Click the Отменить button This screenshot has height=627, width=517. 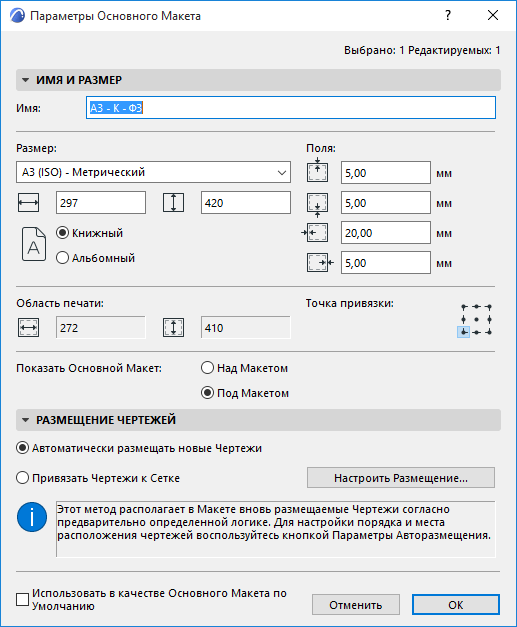pyautogui.click(x=355, y=605)
